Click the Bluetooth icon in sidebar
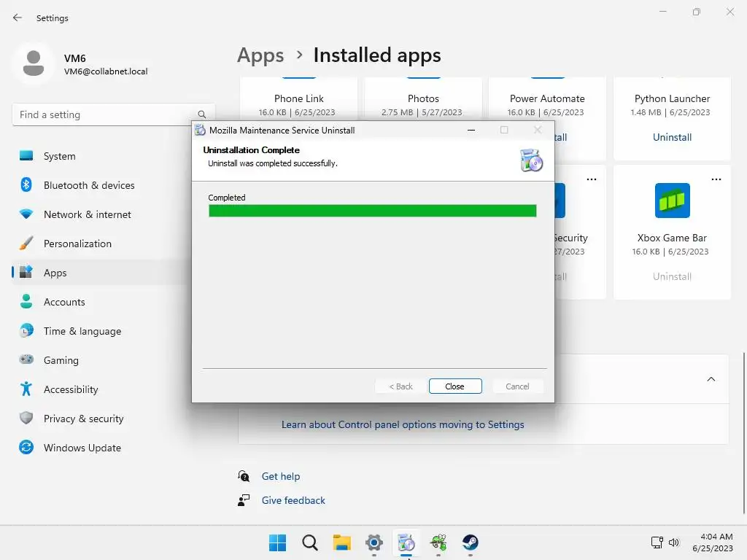The height and width of the screenshot is (560, 747). tap(26, 184)
